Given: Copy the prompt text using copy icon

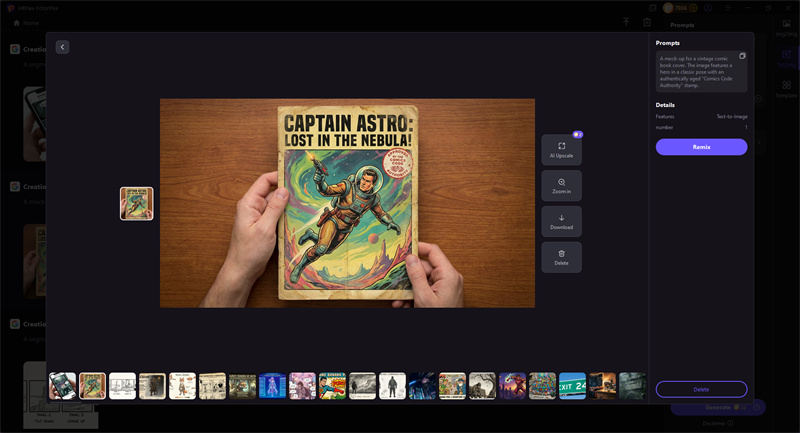Looking at the screenshot, I should [x=742, y=56].
